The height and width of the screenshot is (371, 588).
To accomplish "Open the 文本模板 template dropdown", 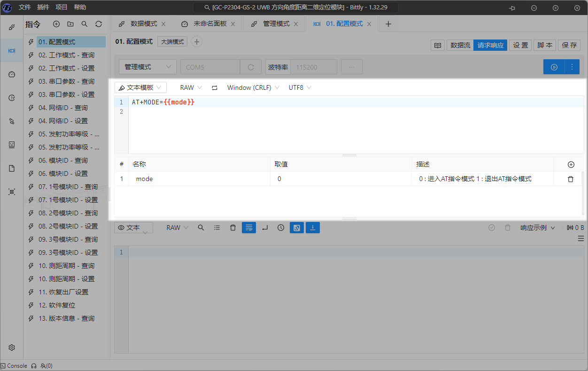I will point(140,87).
